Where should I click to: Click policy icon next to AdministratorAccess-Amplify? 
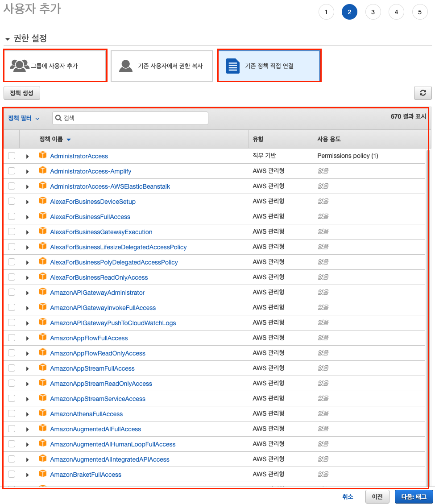click(x=43, y=170)
